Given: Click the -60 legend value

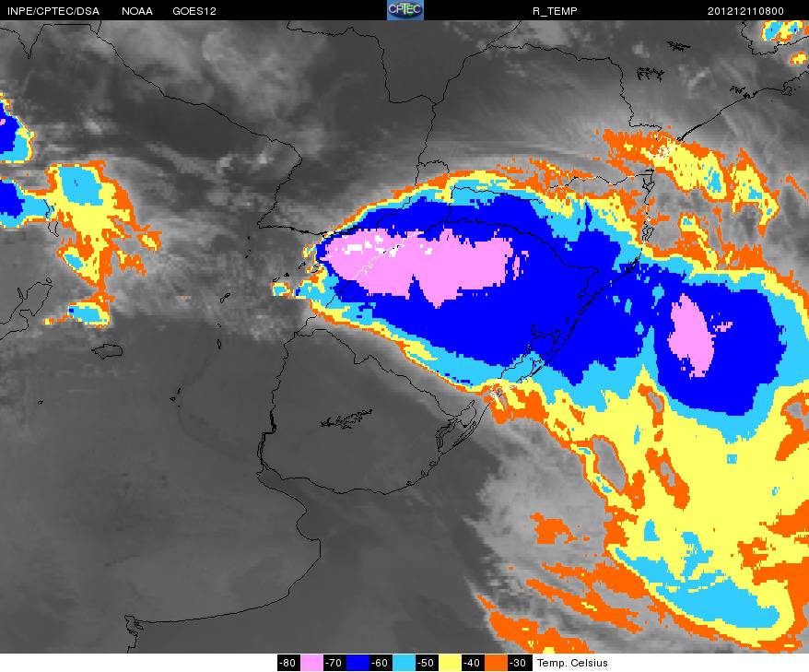Looking at the screenshot, I should [381, 663].
